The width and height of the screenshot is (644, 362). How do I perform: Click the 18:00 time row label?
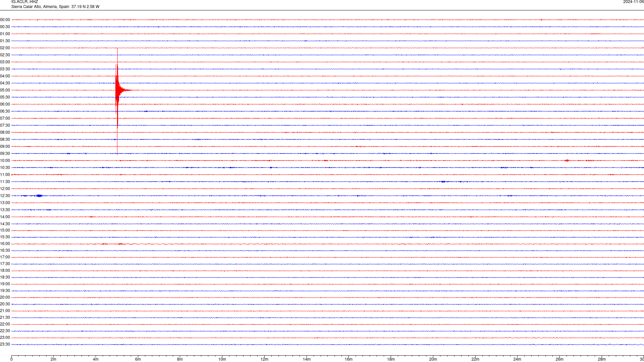tap(5, 270)
